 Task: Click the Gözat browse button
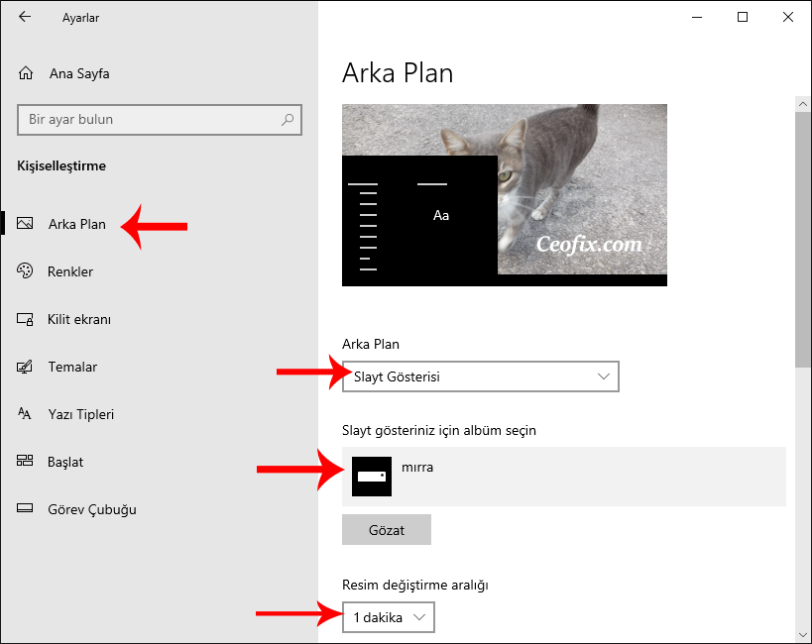(x=387, y=530)
